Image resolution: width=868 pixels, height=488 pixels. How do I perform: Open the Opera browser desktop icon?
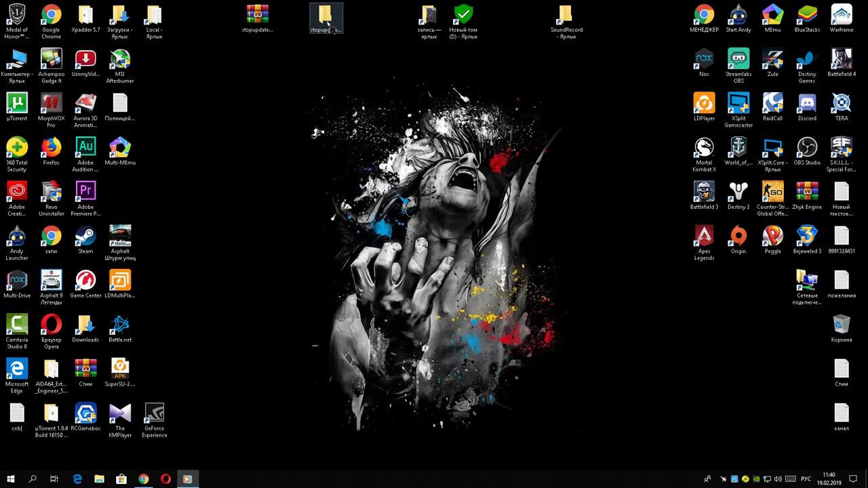click(51, 331)
